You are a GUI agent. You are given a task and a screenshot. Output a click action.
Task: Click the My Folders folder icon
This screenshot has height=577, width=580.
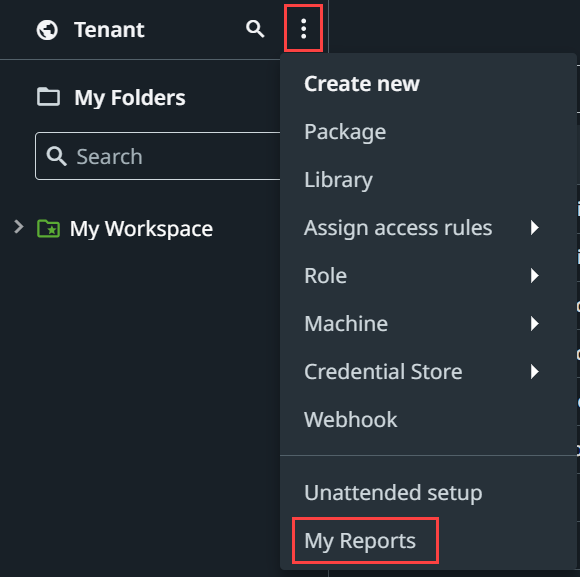(48, 97)
